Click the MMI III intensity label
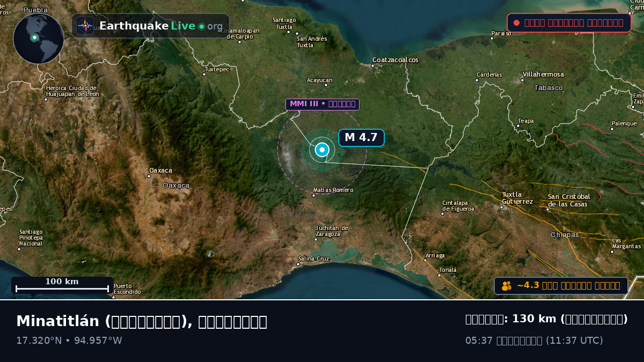This screenshot has width=644, height=362. [x=323, y=104]
